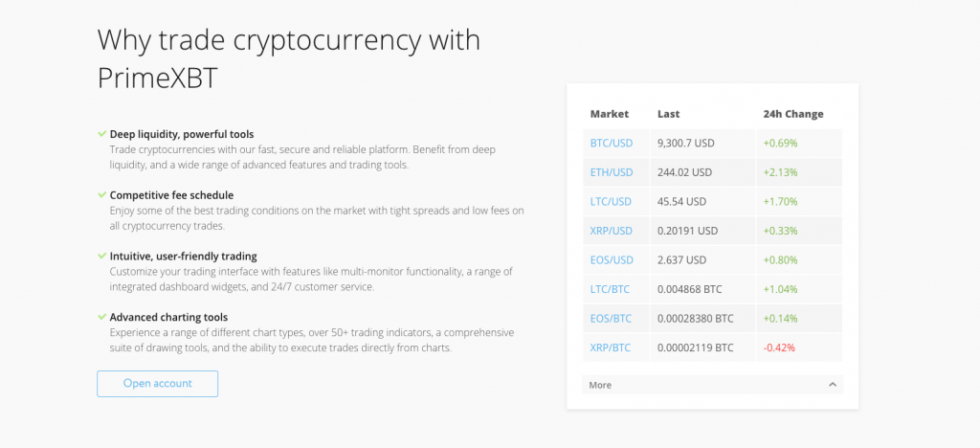Select the EOS/USD market link

612,260
